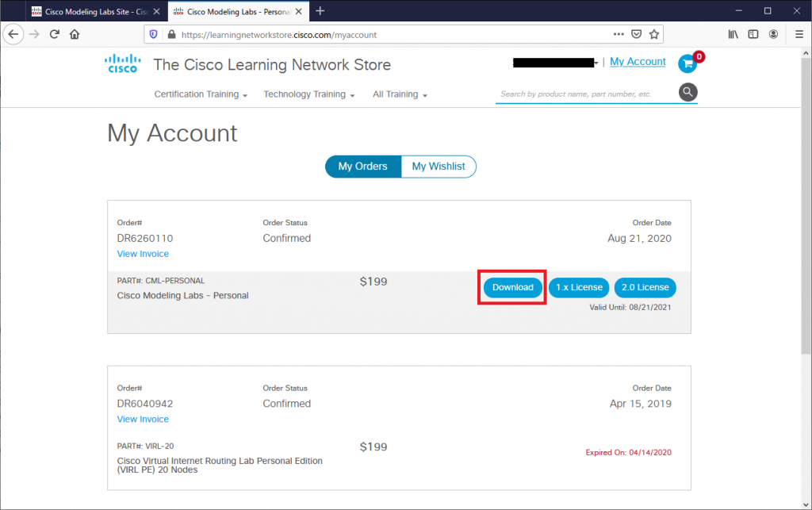This screenshot has width=812, height=510.
Task: Open the Firefox hamburger menu
Action: (x=799, y=34)
